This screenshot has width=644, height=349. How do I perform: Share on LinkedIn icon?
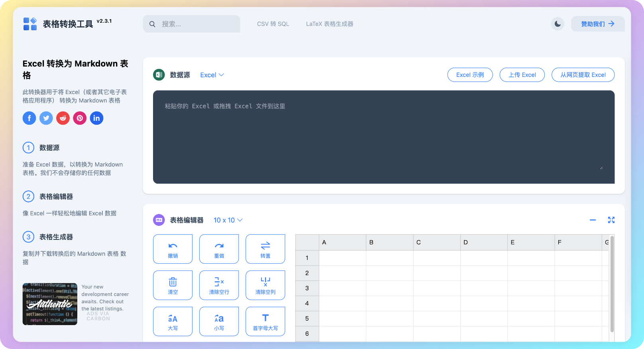pyautogui.click(x=96, y=118)
